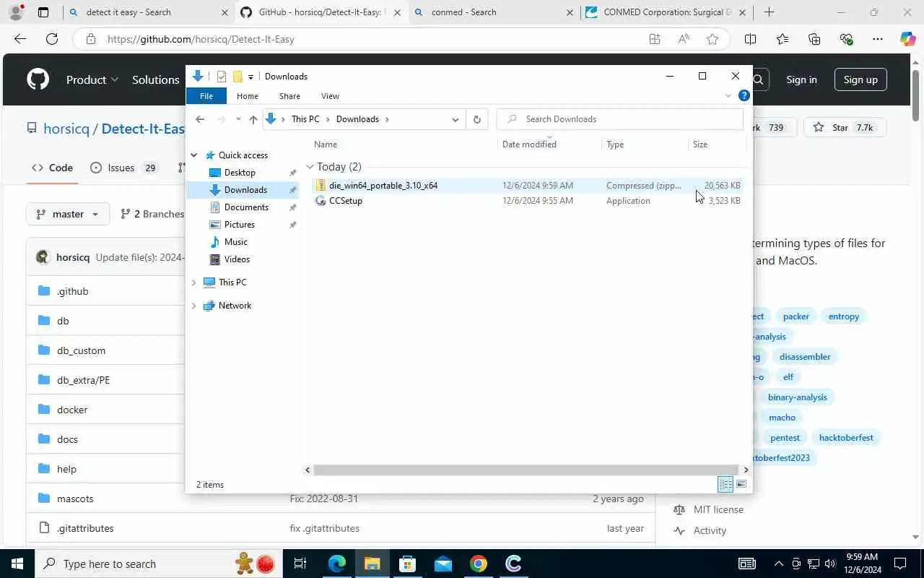The width and height of the screenshot is (924, 578).
Task: Collapse the Today (2) group
Action: tap(310, 167)
